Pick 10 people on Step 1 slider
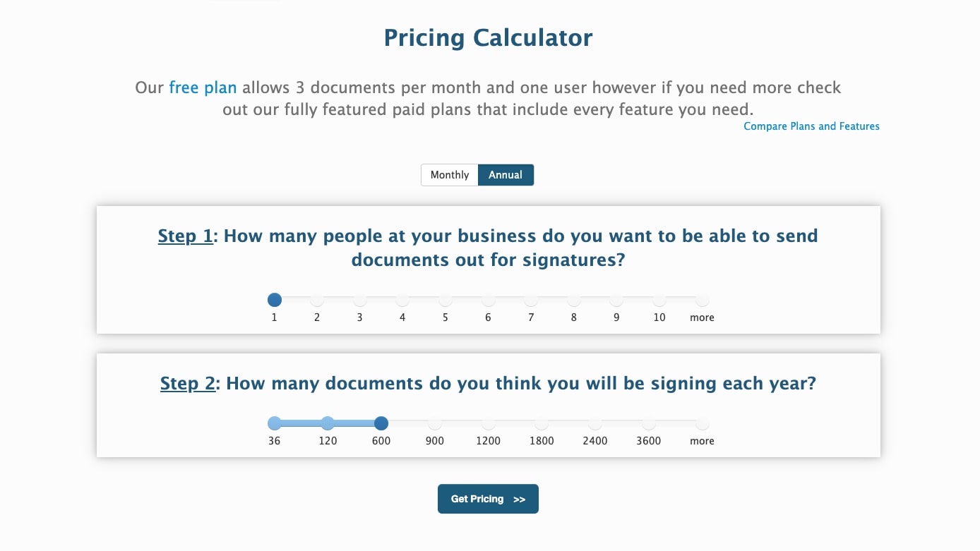The height and width of the screenshot is (551, 980). coord(659,301)
